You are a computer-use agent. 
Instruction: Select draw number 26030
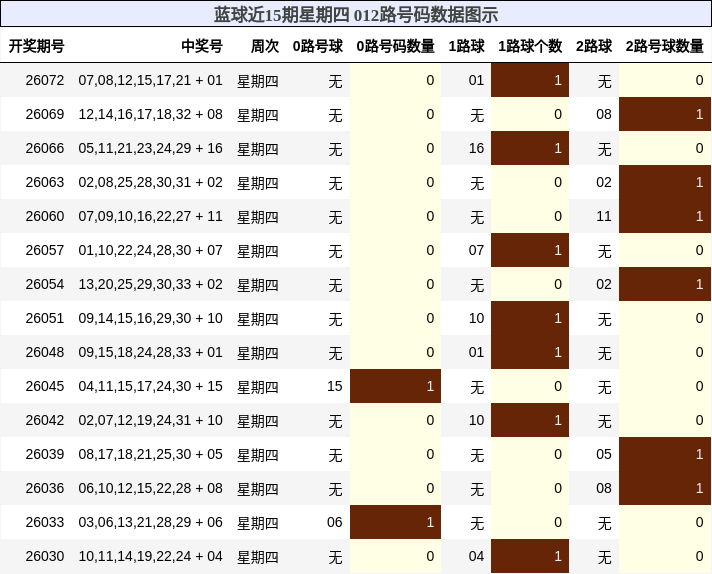click(x=45, y=556)
